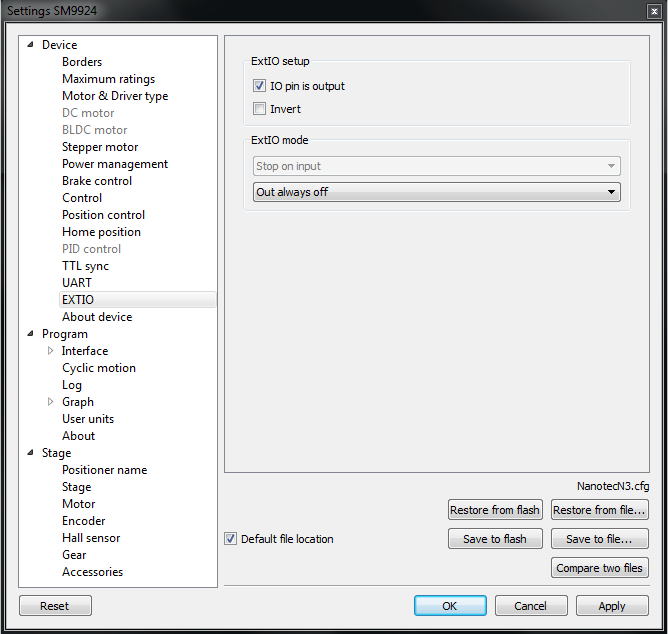Click Compare two files button
Screen dimensions: 668x634
[x=599, y=568]
